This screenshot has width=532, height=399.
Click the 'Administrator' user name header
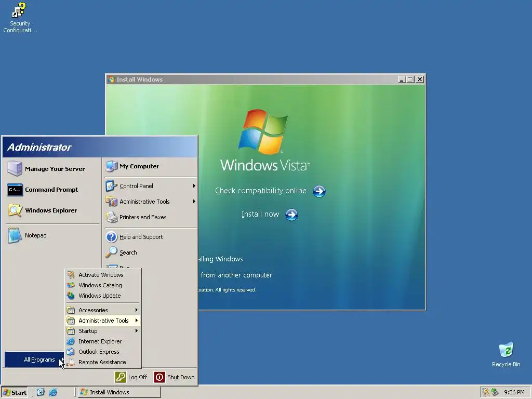click(39, 147)
